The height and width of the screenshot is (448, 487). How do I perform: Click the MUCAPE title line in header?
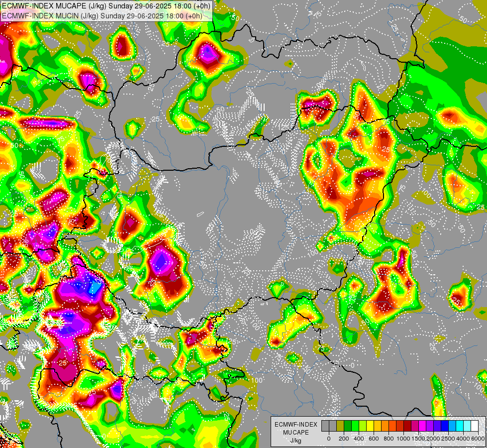coord(106,6)
